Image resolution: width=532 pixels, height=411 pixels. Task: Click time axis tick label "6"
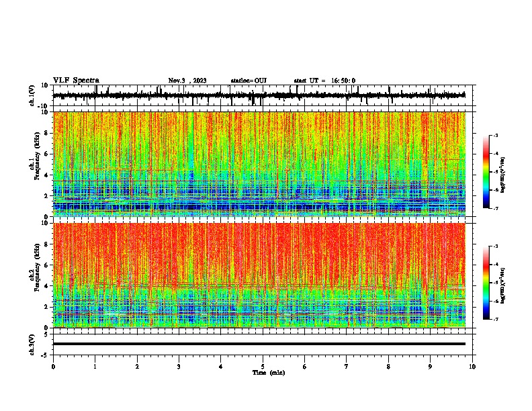point(305,367)
